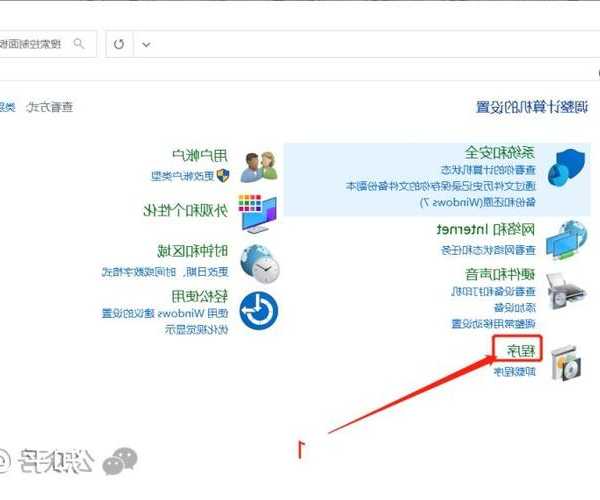Screen dimensions: 600x500
Task: Open the 硬件和声音 printer icon
Action: click(x=566, y=291)
